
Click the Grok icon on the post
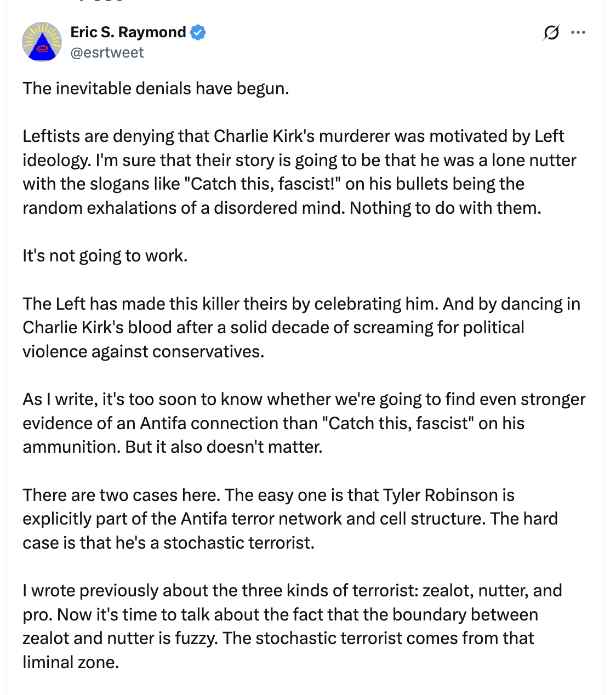(x=551, y=33)
